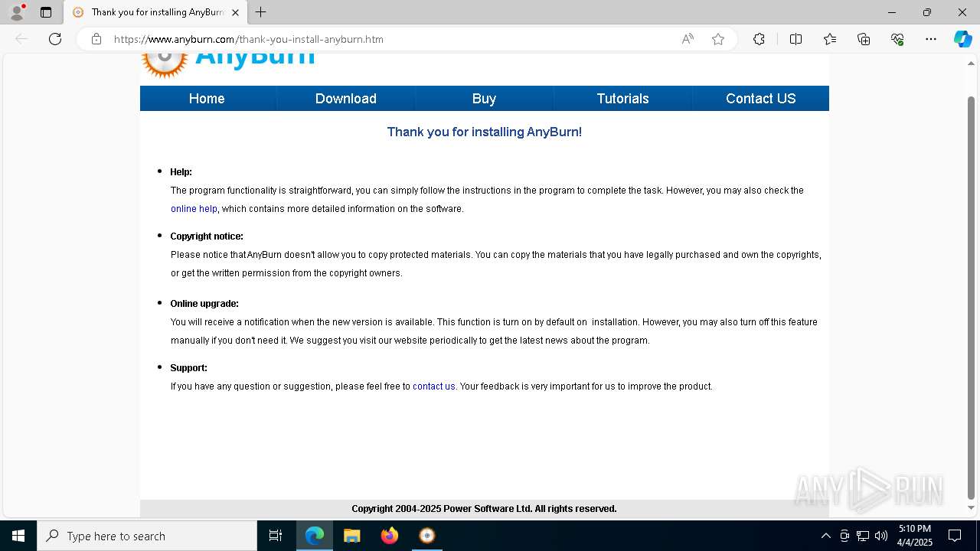The height and width of the screenshot is (551, 980).
Task: Open Settings and more ellipsis
Action: point(931,39)
